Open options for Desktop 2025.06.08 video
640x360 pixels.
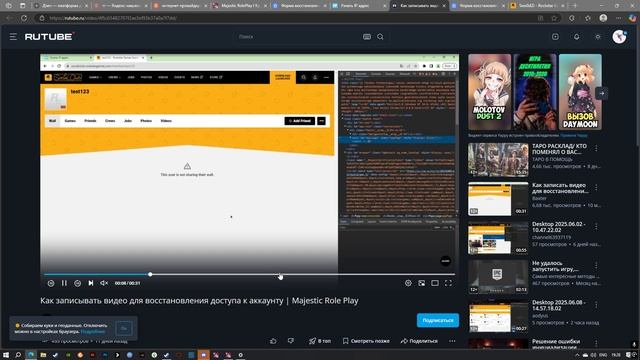(x=596, y=304)
